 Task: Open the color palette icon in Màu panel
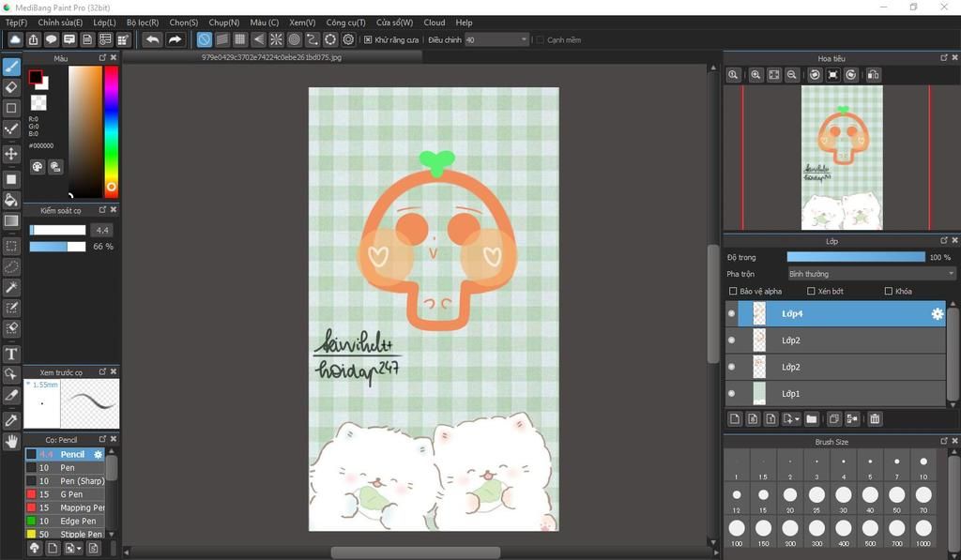click(38, 167)
